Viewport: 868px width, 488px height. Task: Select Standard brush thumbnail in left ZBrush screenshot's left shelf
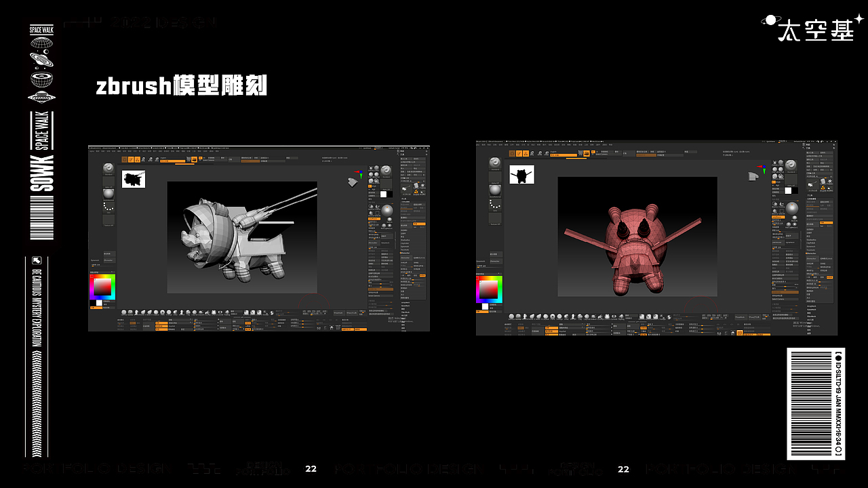tap(108, 169)
